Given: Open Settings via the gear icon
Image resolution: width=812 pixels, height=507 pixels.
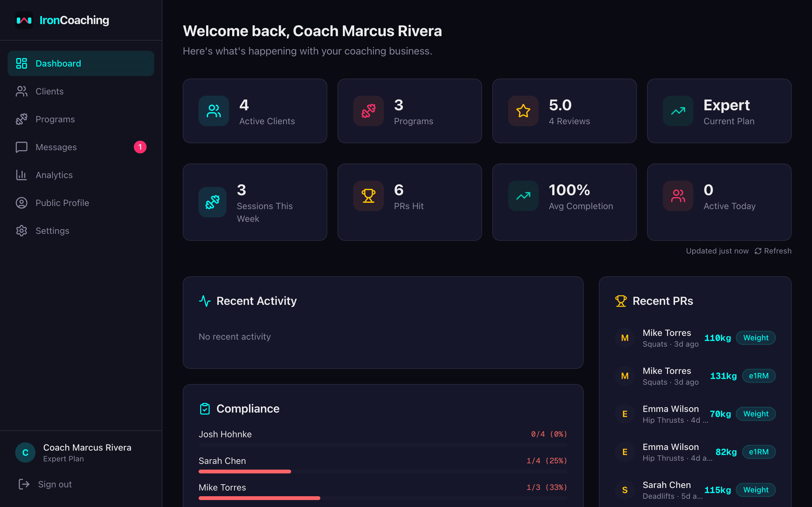Looking at the screenshot, I should [x=22, y=231].
